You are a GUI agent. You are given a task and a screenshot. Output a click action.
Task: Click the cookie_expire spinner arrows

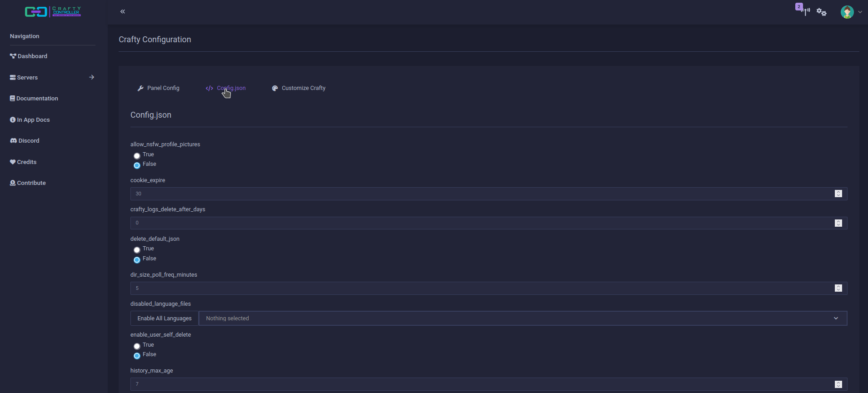[x=838, y=194]
